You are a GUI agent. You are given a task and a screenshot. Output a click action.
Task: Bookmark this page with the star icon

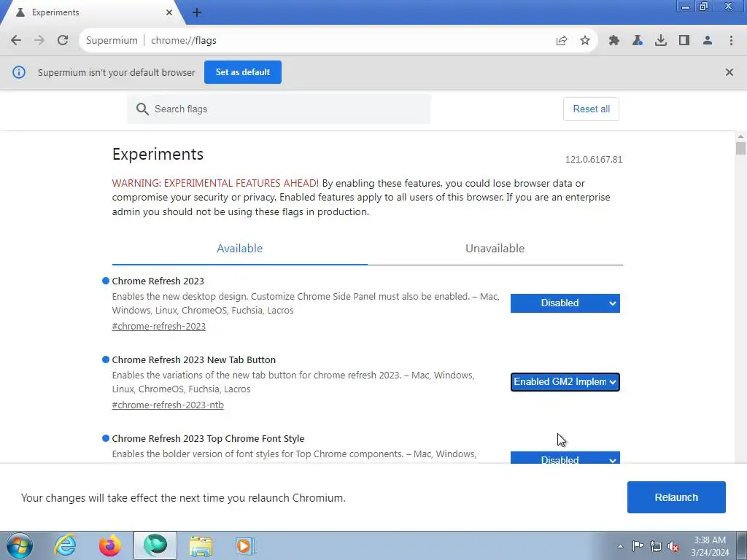[585, 41]
